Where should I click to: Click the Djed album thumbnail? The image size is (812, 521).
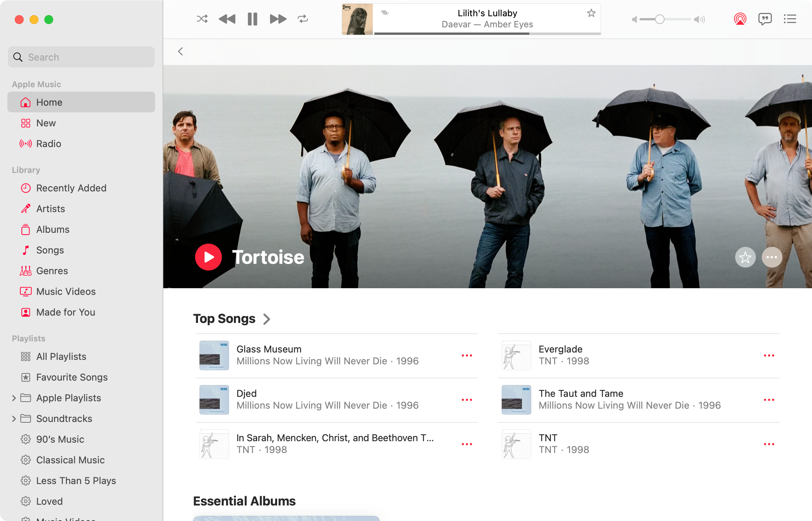[x=214, y=400]
